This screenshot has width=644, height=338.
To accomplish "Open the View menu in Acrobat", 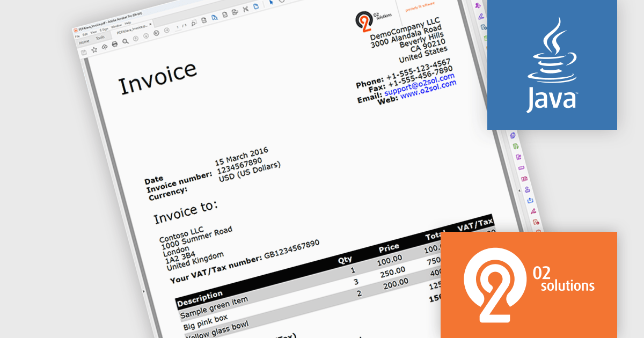I will (x=93, y=32).
